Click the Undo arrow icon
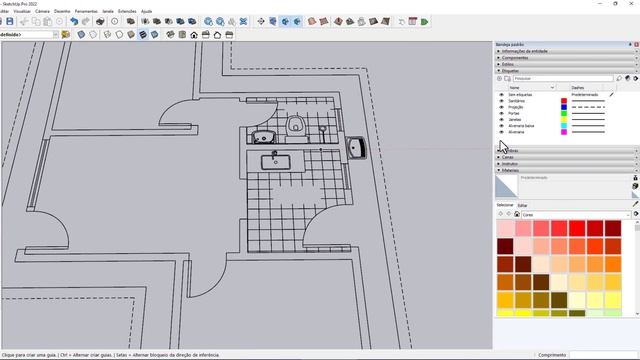The width and height of the screenshot is (640, 360). [x=74, y=21]
